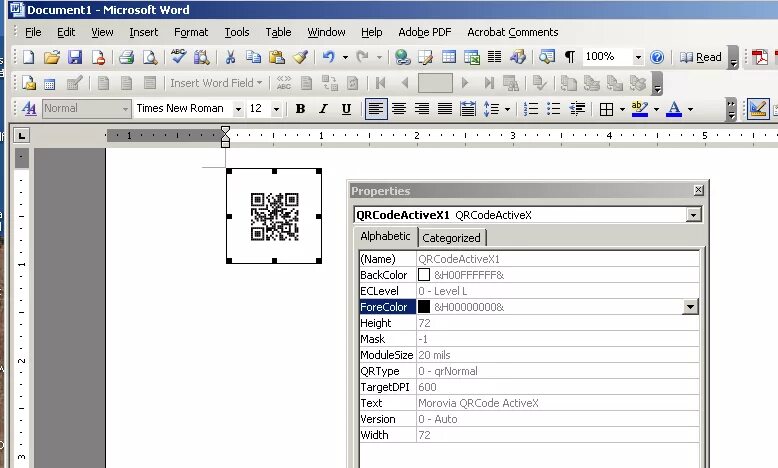778x468 pixels.
Task: Select the QR code object in document
Action: click(x=274, y=216)
